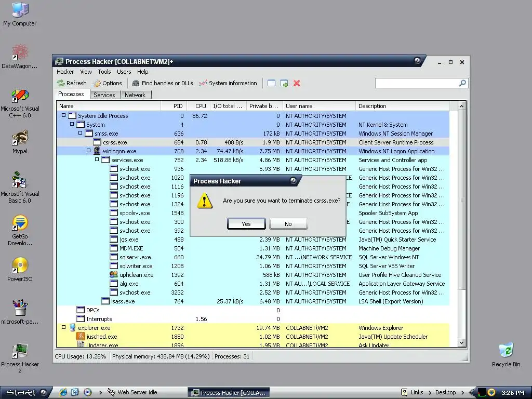Select the spoolsv.exe process row

[253, 213]
